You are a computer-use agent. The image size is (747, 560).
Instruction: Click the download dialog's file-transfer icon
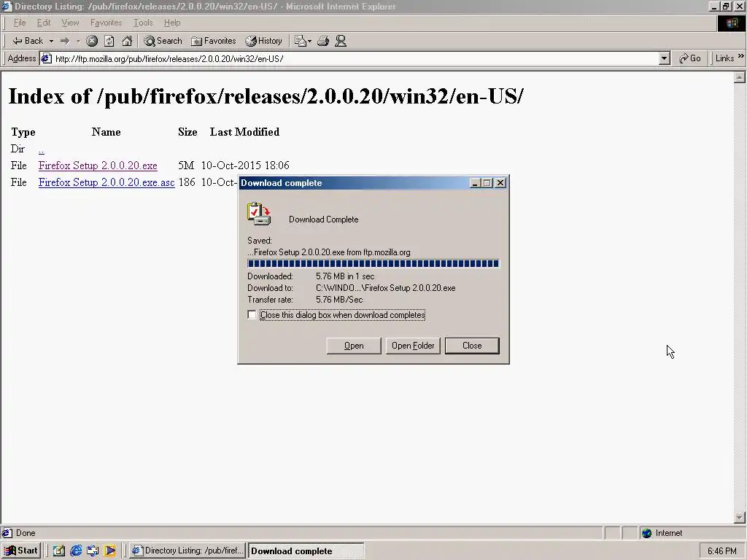259,214
